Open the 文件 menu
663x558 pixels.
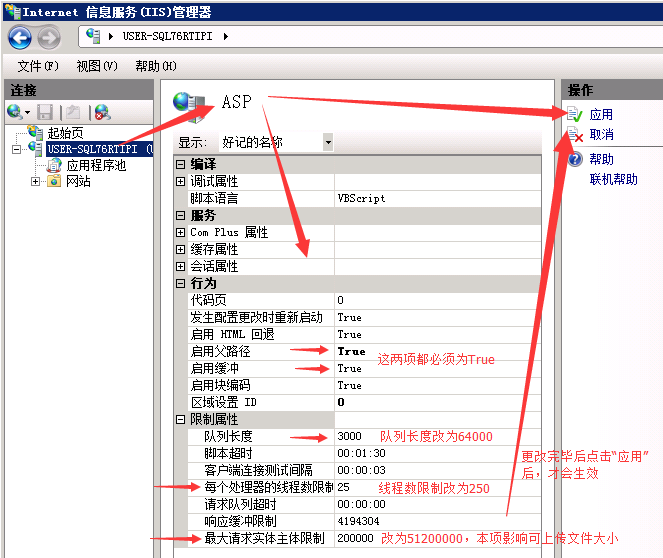point(38,66)
